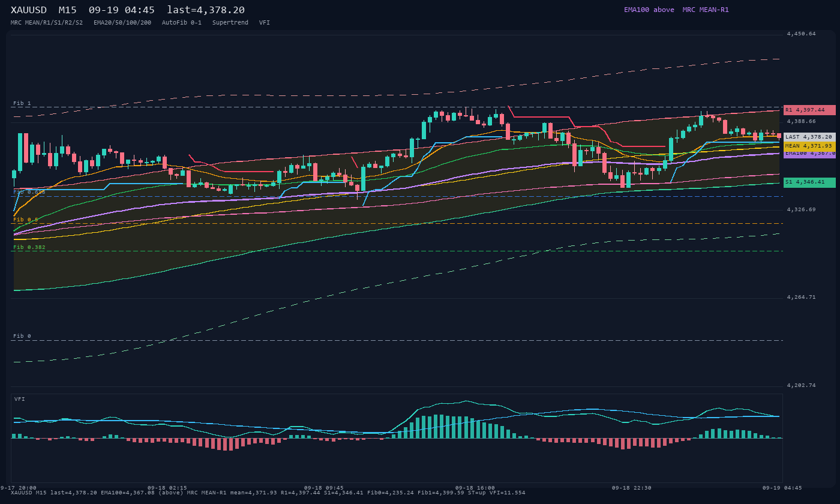Click the M15 timeframe in the title
840x504 pixels.
click(x=68, y=10)
